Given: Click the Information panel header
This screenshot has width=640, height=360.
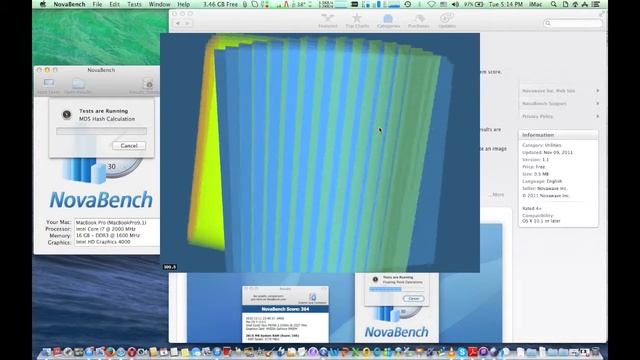Looking at the screenshot, I should (558, 135).
